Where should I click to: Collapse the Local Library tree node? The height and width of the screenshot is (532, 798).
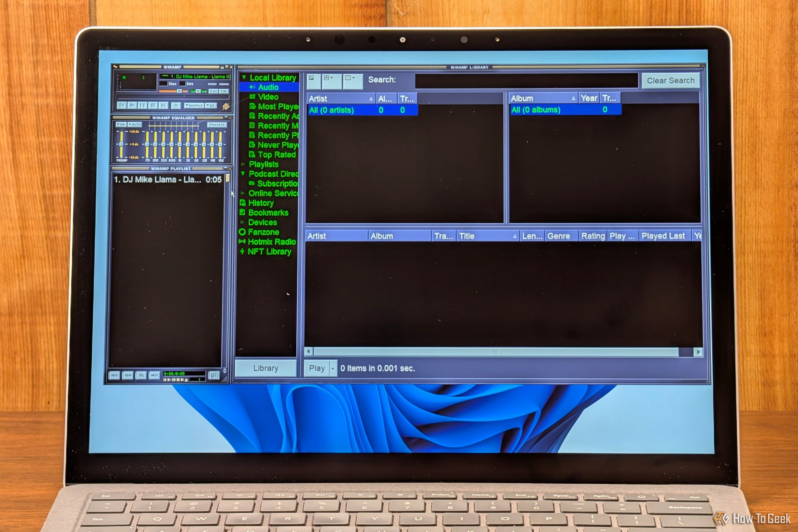click(x=244, y=78)
